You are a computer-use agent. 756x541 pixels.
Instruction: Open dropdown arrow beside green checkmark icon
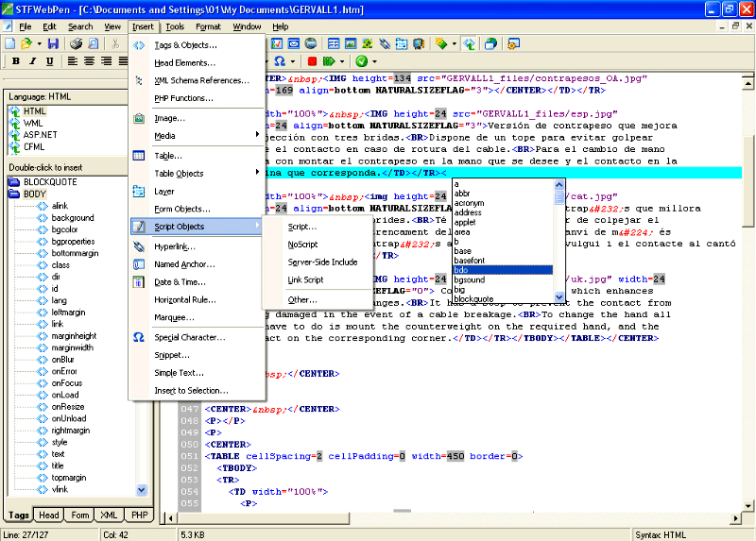pyautogui.click(x=374, y=61)
